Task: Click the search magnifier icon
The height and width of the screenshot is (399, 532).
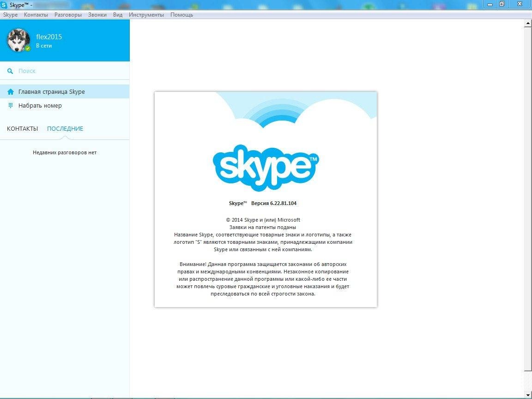Action: coord(11,71)
